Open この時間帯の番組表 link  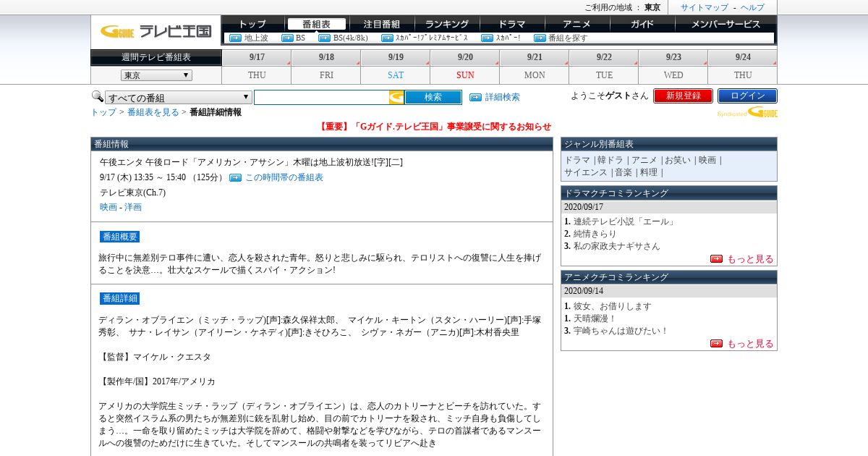tap(284, 177)
